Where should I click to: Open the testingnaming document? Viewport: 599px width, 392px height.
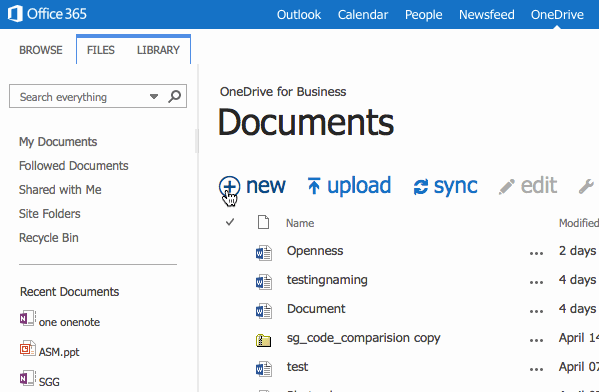pos(327,280)
